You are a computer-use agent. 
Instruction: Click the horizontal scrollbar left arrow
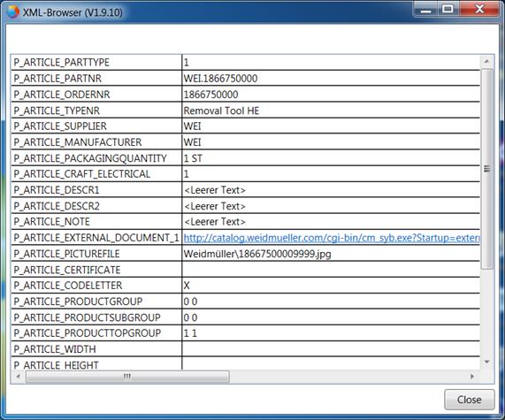[18, 376]
